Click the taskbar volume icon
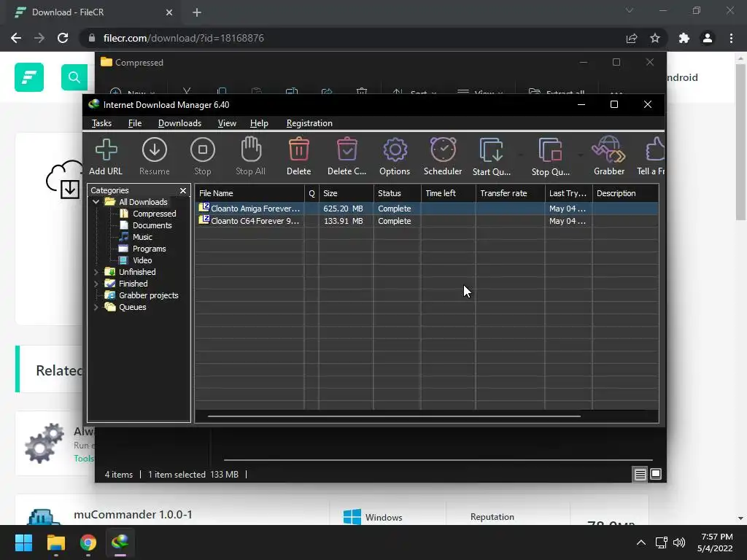Viewport: 747px width, 560px height. (679, 542)
